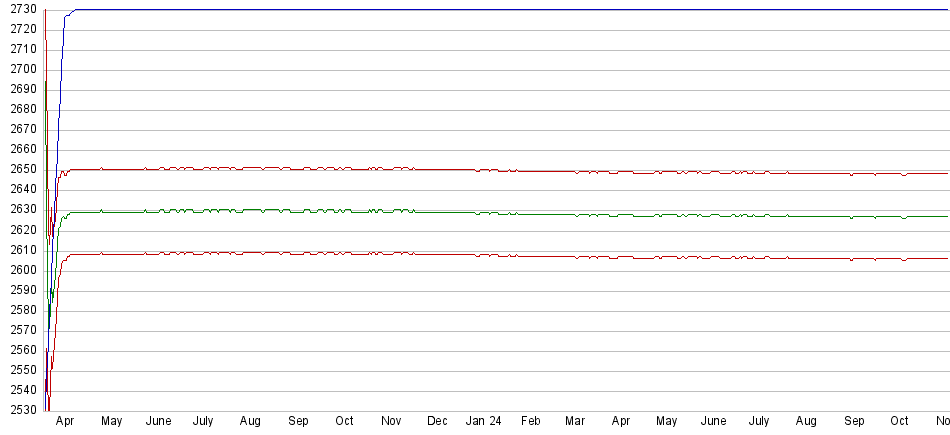This screenshot has height=435, width=950.
Task: Click the Nov month label
Action: pos(391,422)
